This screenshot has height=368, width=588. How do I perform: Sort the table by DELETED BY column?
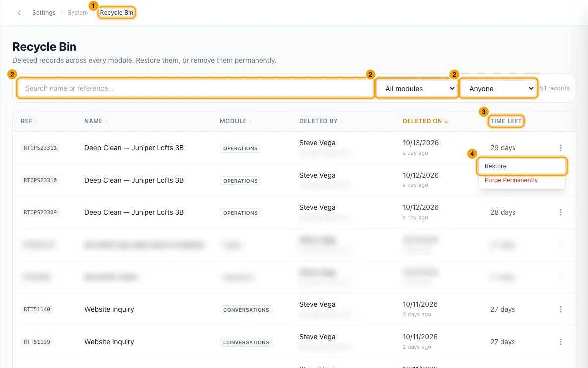click(321, 121)
